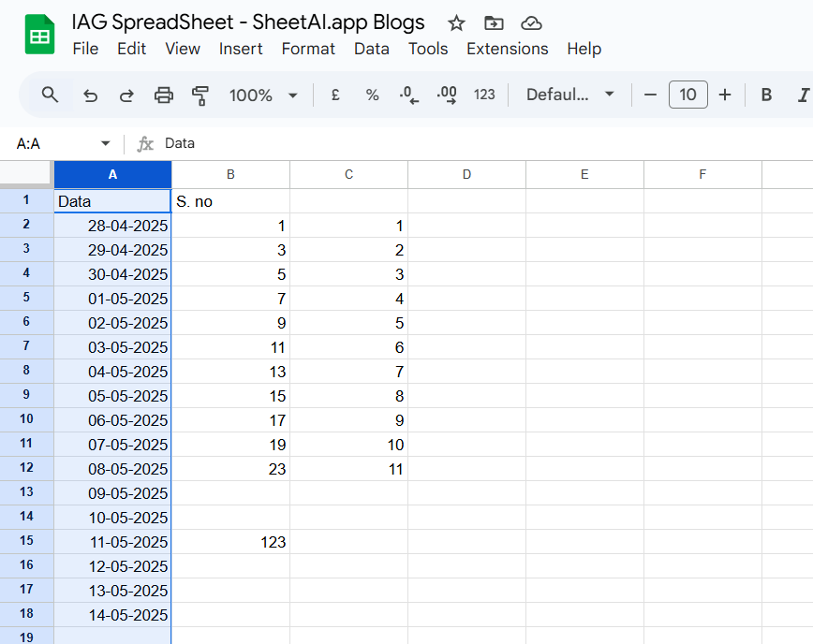Screen dimensions: 813x644
Task: Toggle italic formatting
Action: pyautogui.click(x=803, y=95)
